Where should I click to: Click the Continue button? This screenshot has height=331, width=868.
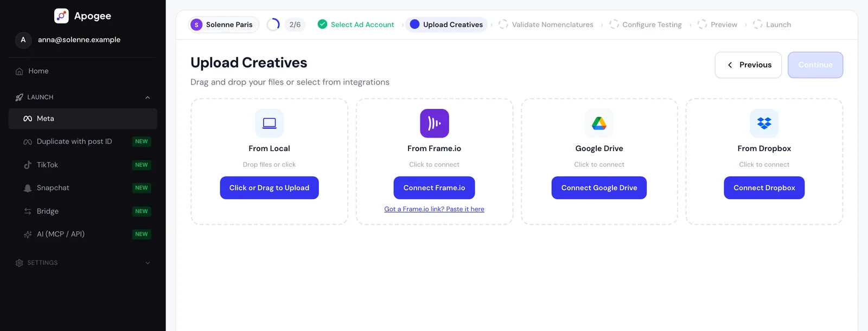pyautogui.click(x=815, y=65)
